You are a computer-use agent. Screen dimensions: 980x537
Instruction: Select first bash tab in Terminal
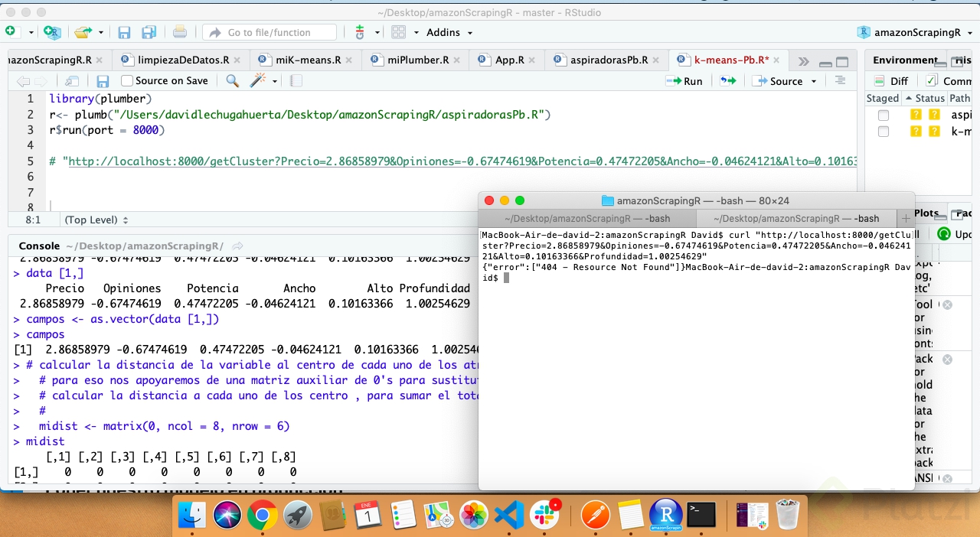click(587, 218)
